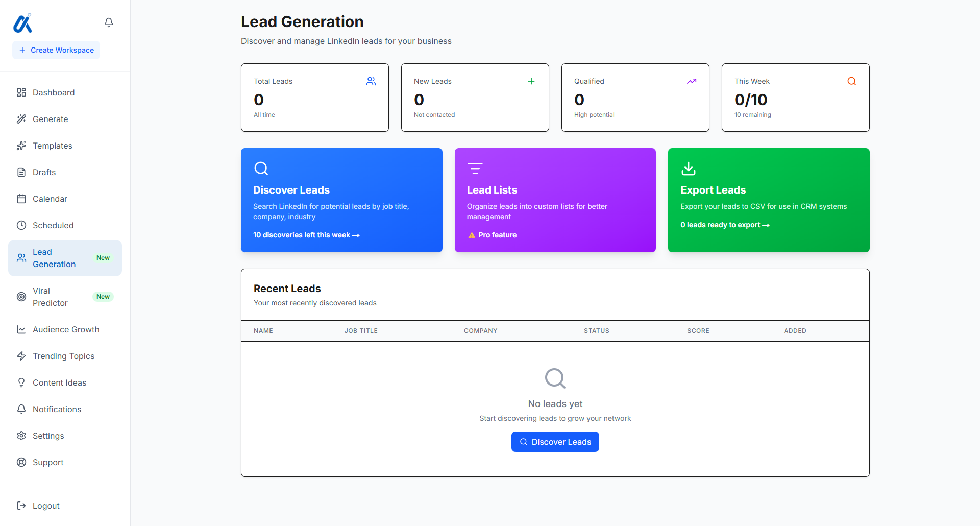Viewport: 980px width, 526px height.
Task: Click Create Workspace button
Action: 56,50
